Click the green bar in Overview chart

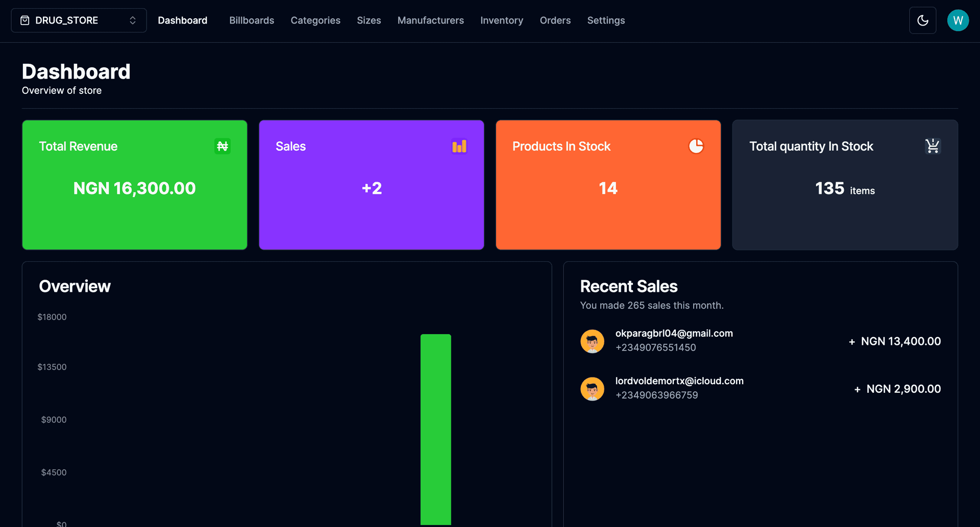tap(435, 429)
